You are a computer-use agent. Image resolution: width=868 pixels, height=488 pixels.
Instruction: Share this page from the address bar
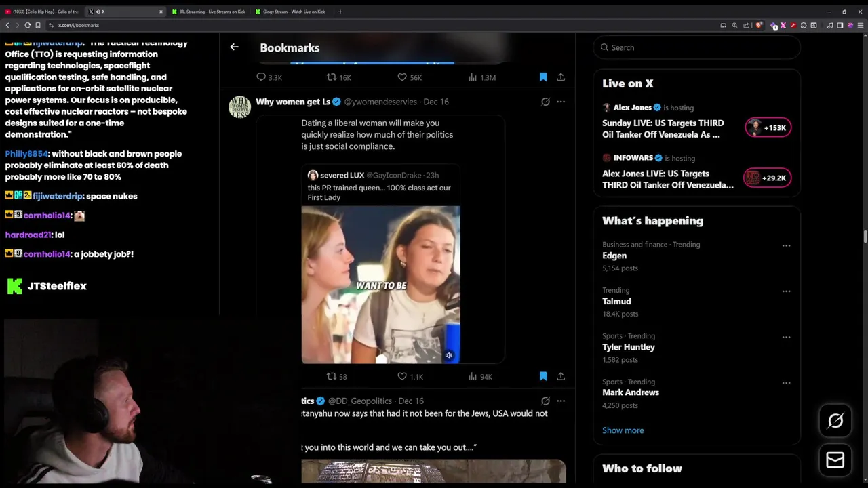pos(746,25)
